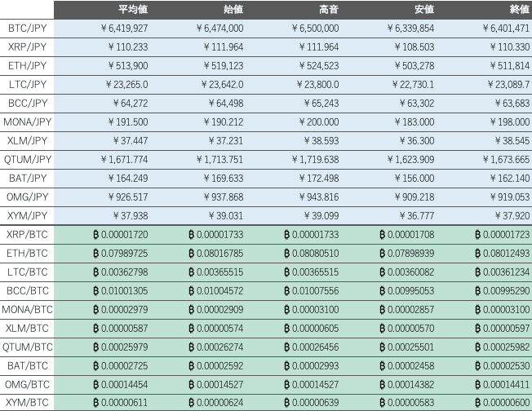Click MONA/JPY low cell ¥183.000
Image resolution: width=532 pixels, height=411 pixels.
[415, 122]
